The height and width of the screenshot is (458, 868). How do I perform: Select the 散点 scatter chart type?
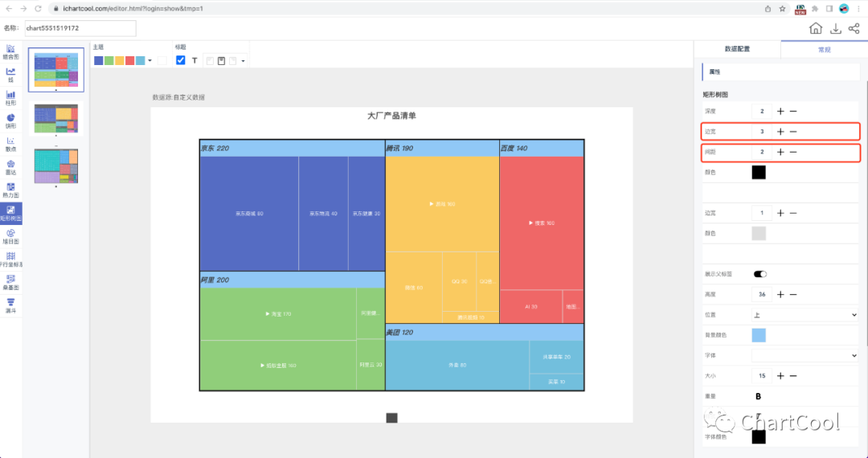tap(10, 145)
